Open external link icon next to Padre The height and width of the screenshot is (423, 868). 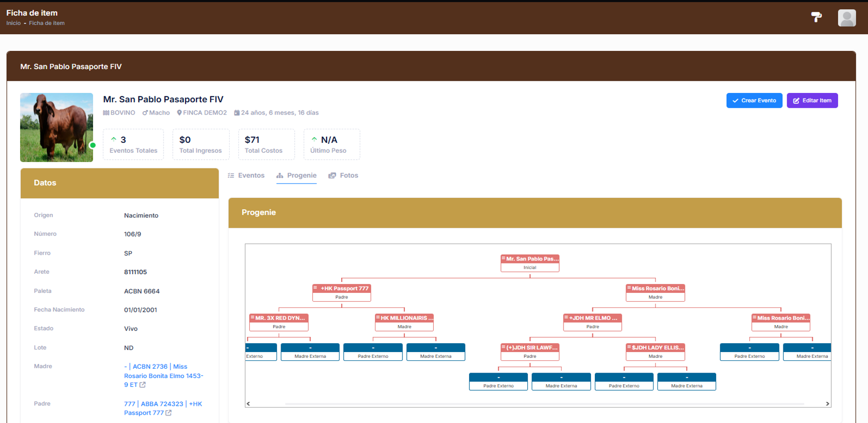(168, 413)
